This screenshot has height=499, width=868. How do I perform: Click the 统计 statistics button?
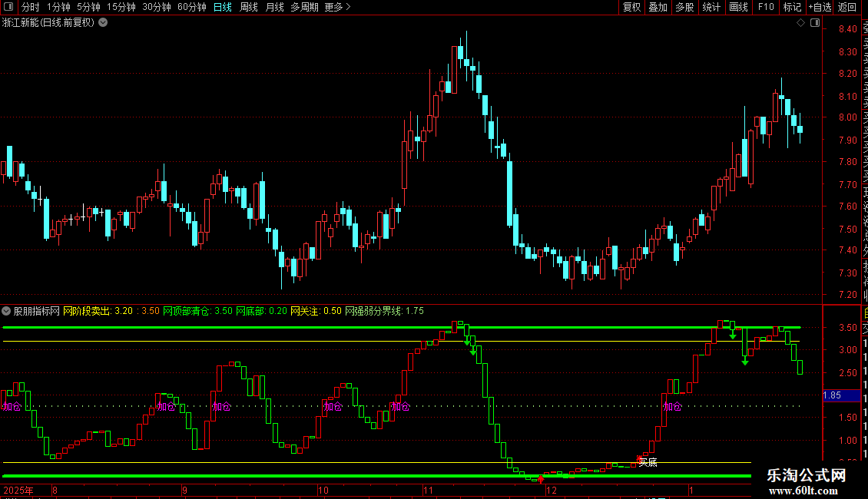pyautogui.click(x=711, y=7)
